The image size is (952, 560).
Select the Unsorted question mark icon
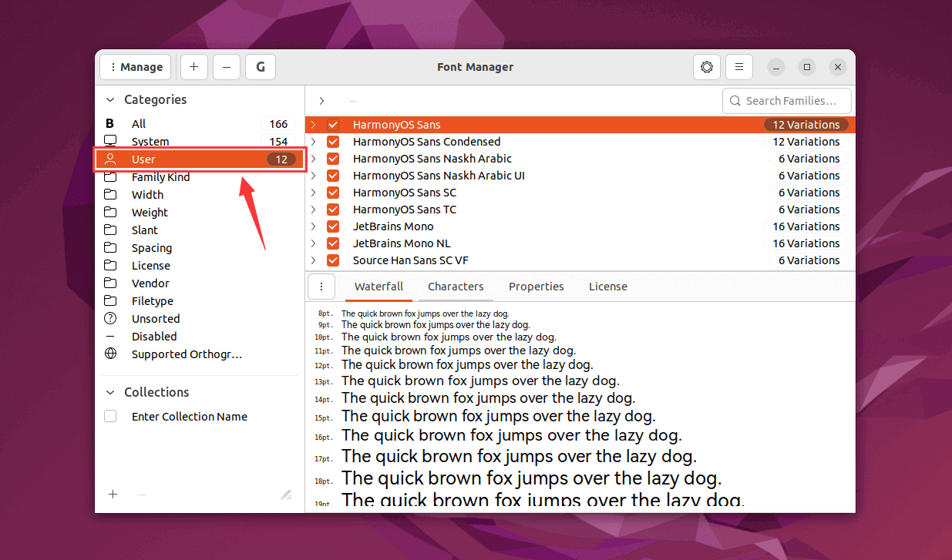coord(110,319)
